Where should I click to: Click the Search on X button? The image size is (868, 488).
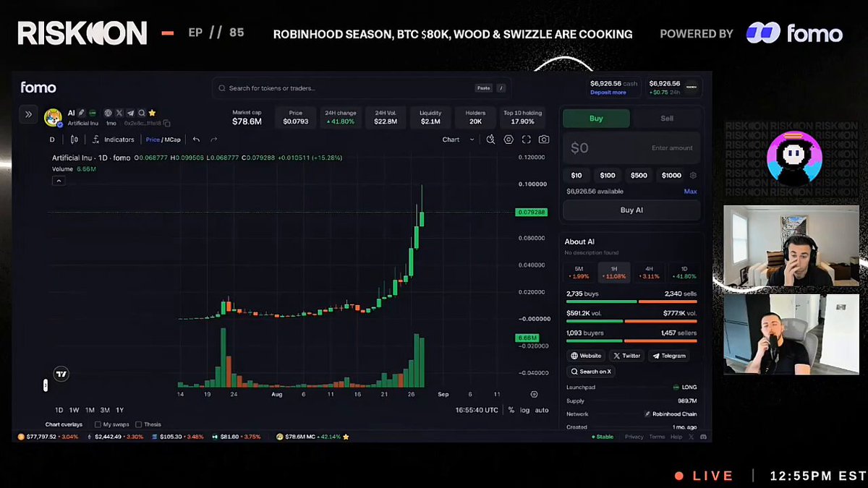(592, 372)
